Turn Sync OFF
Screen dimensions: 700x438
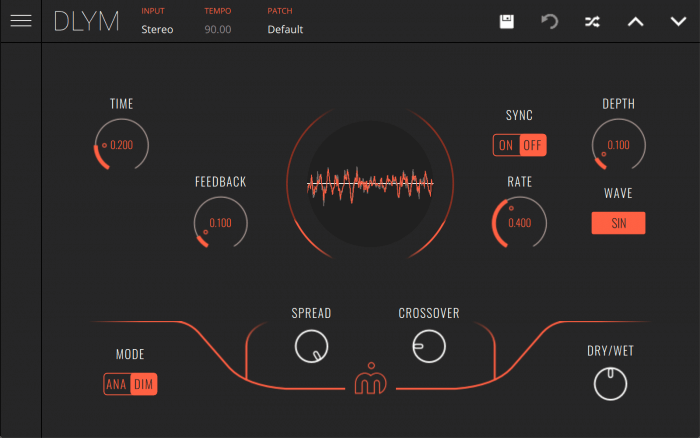[x=533, y=145]
